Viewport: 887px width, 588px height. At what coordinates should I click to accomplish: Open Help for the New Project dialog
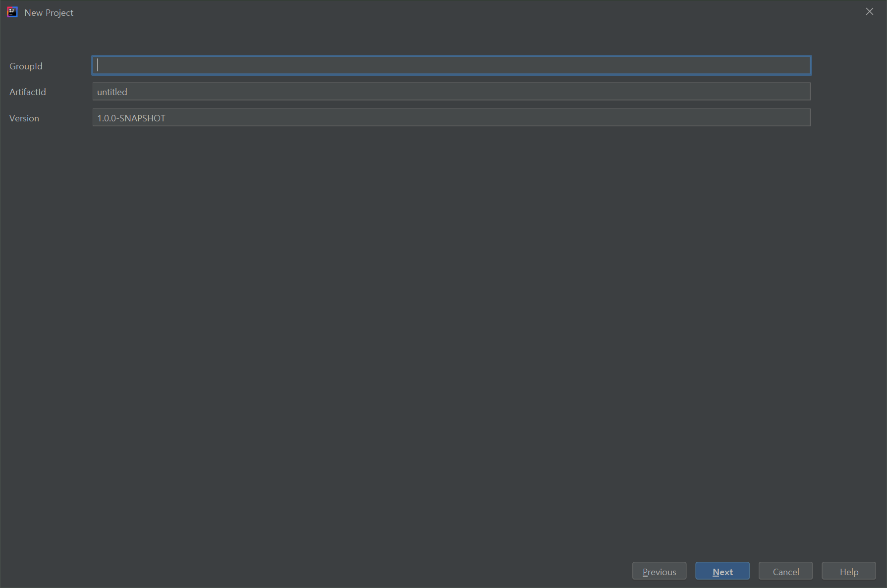[849, 571]
